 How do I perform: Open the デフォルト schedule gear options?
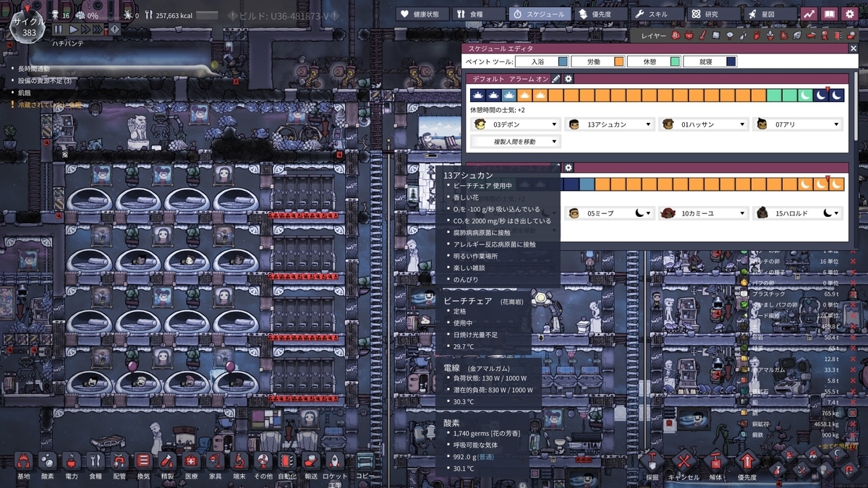point(569,79)
